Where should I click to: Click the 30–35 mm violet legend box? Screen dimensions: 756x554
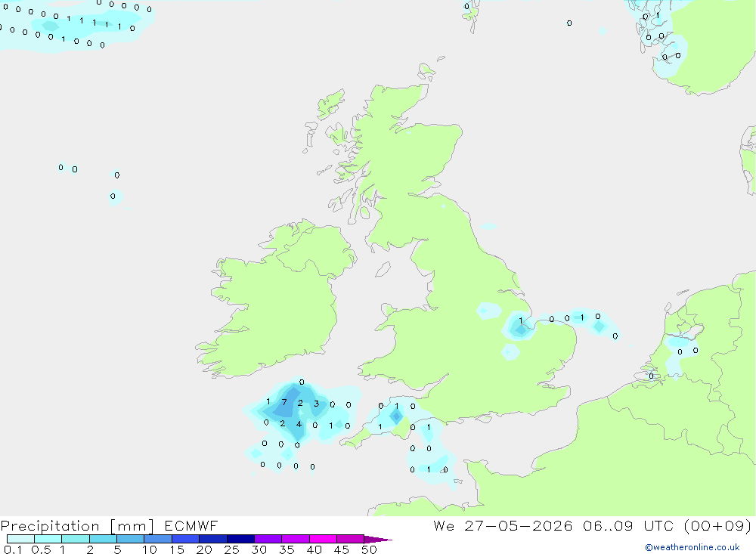click(268, 539)
